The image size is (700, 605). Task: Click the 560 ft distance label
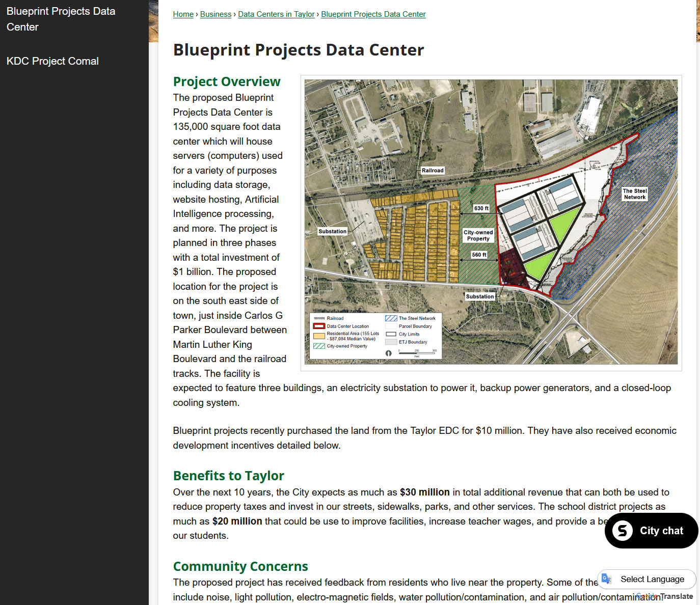pos(479,255)
